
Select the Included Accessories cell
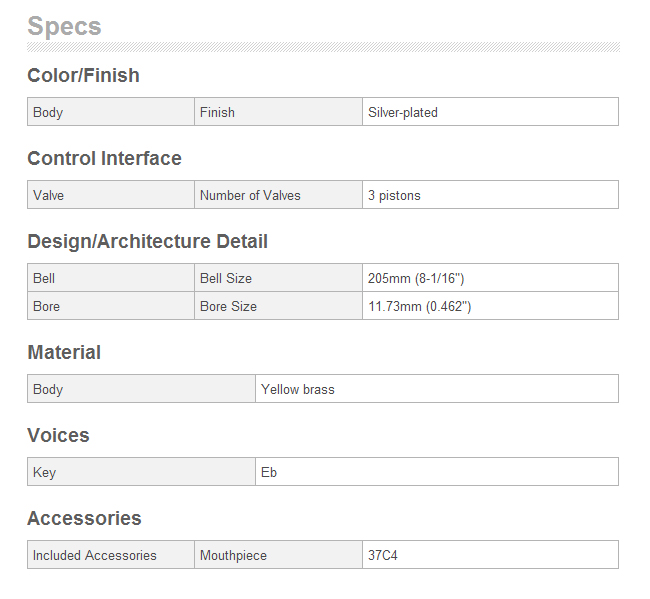click(111, 555)
